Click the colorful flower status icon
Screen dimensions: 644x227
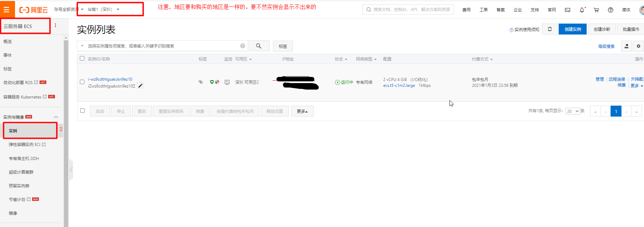pos(217,82)
